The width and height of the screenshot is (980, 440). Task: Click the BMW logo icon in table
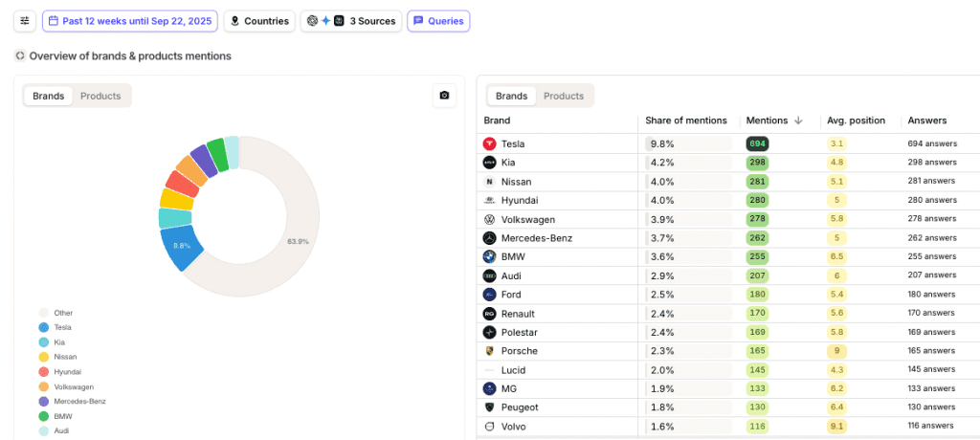pyautogui.click(x=489, y=257)
